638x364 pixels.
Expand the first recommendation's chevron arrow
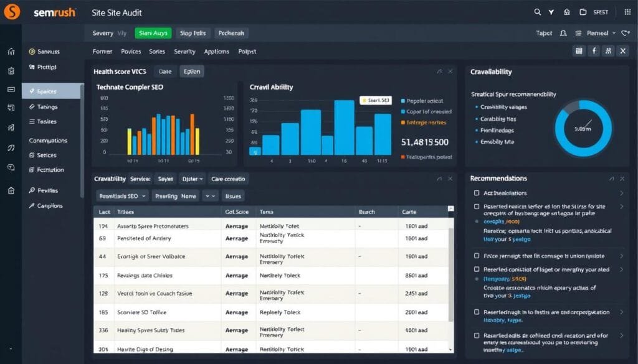tap(621, 194)
